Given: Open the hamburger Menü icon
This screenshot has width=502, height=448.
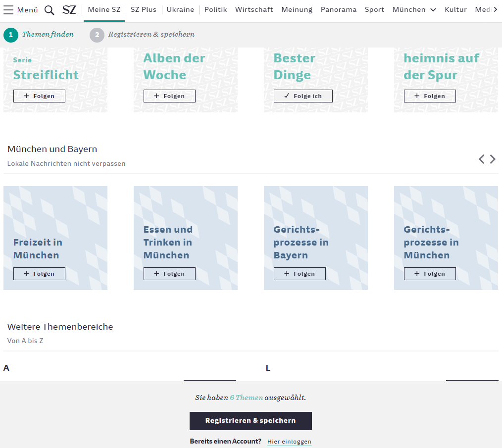Looking at the screenshot, I should coord(8,10).
